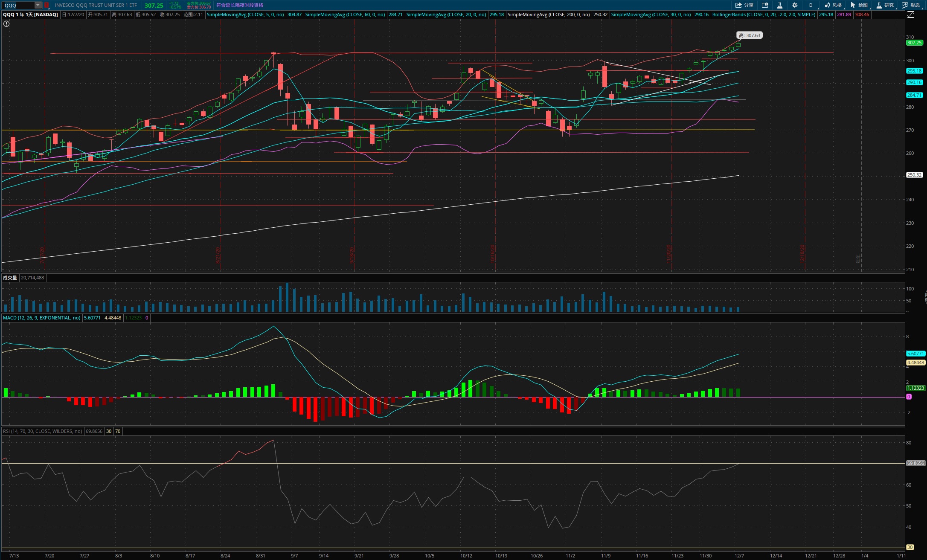Click the last price 307.25 in header
Screen dimensions: 927x560
point(154,5)
